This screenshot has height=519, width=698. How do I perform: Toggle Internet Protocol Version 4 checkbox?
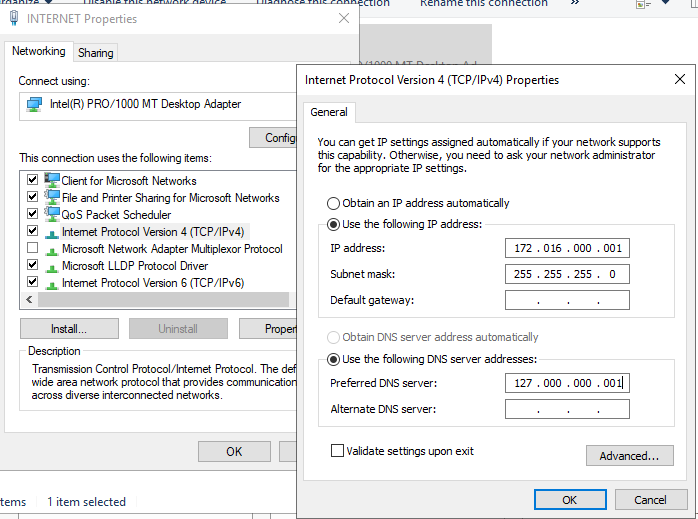click(32, 230)
